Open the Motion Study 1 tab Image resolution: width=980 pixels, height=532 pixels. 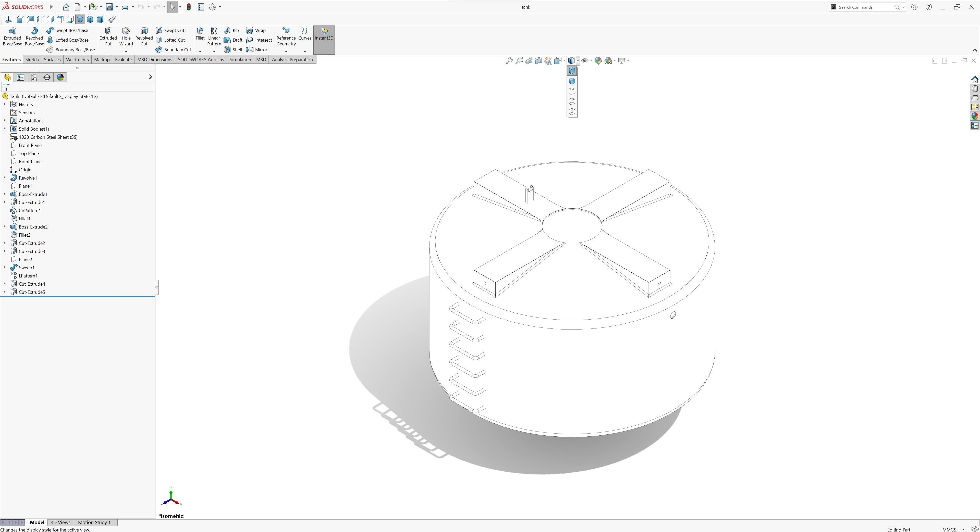point(94,522)
